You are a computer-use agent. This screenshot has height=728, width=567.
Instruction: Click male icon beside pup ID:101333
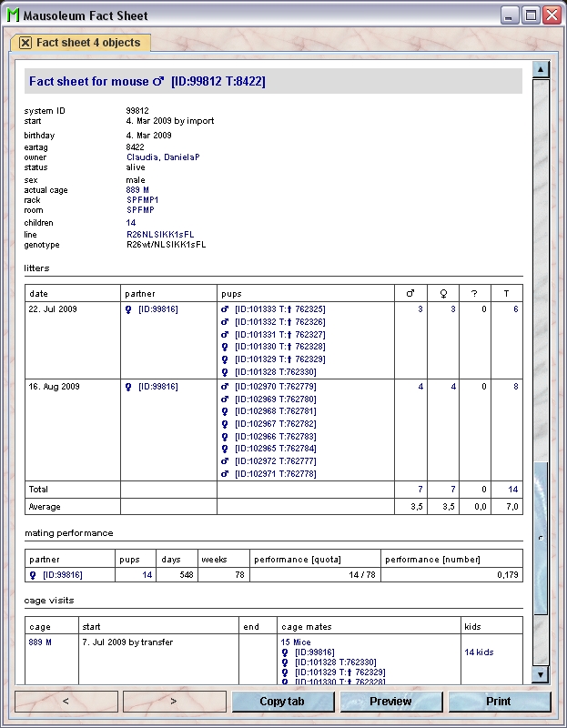pyautogui.click(x=226, y=309)
